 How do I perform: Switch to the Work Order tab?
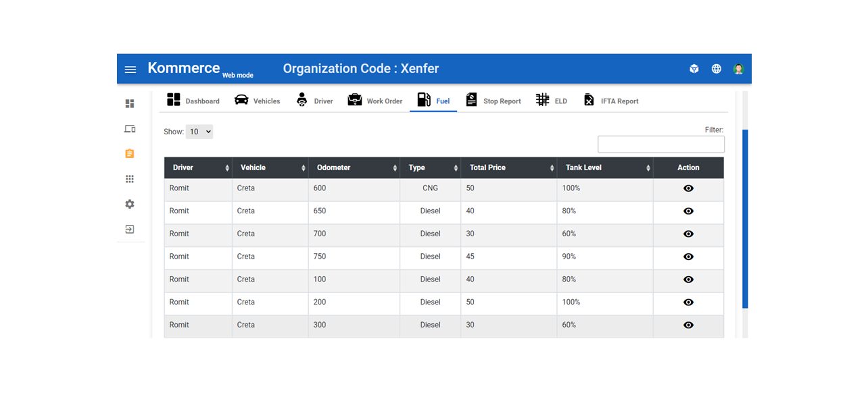click(375, 101)
